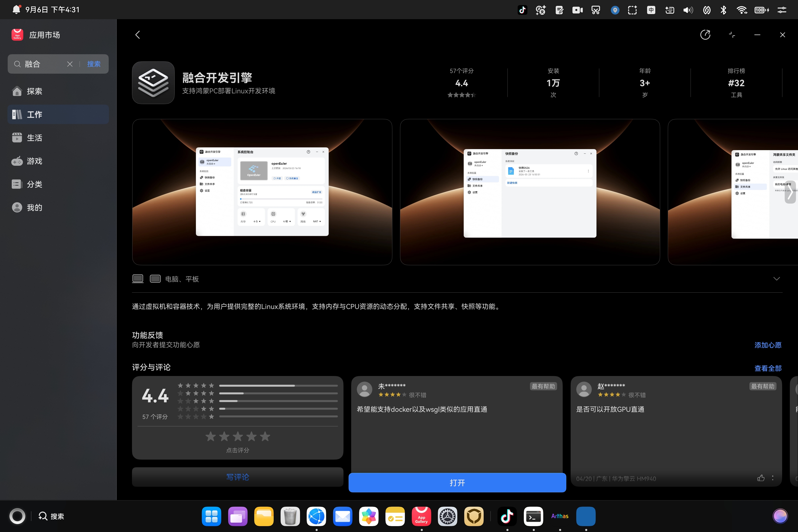Open the notification bell in status bar

pyautogui.click(x=16, y=9)
